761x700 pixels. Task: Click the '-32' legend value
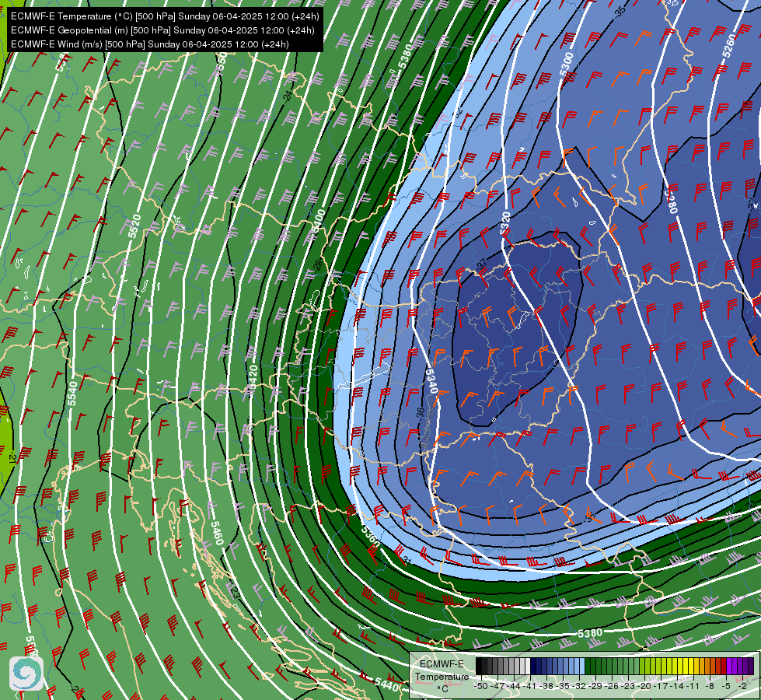pos(579,687)
